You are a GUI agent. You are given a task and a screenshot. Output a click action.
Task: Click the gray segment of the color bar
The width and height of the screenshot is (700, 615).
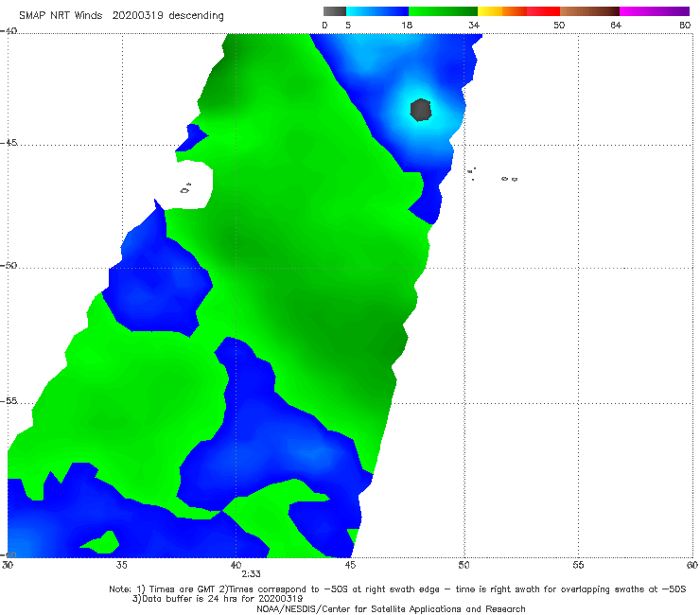(x=334, y=11)
